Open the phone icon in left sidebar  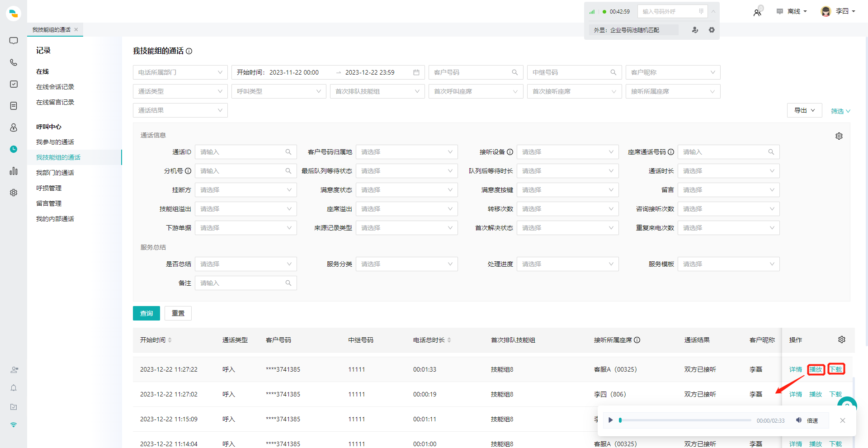[x=14, y=62]
